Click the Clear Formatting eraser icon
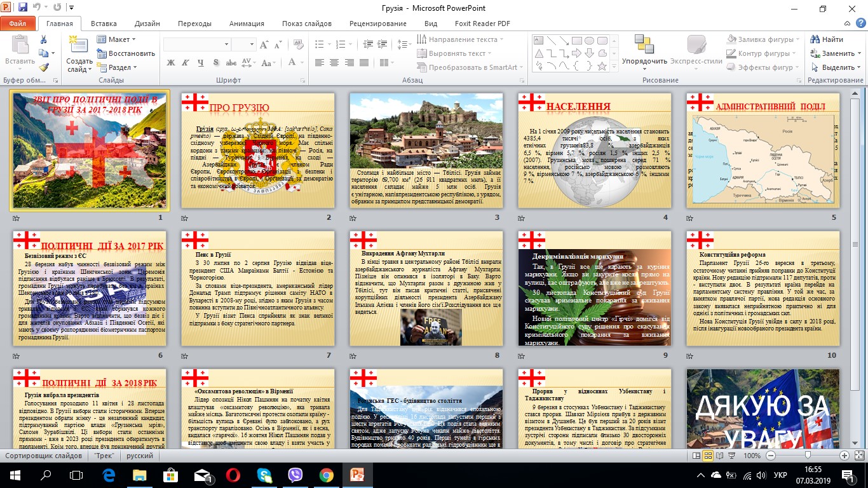 pos(298,44)
